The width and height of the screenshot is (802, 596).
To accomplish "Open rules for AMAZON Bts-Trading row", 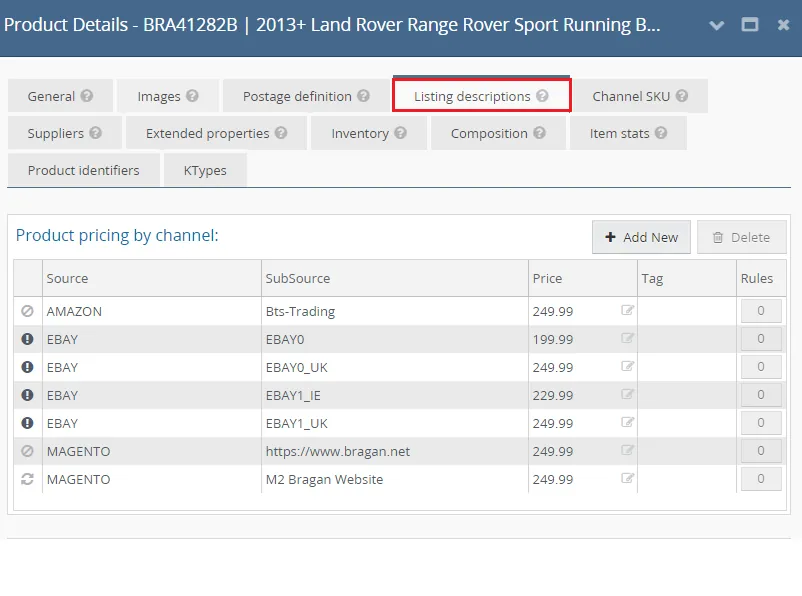I will point(761,311).
